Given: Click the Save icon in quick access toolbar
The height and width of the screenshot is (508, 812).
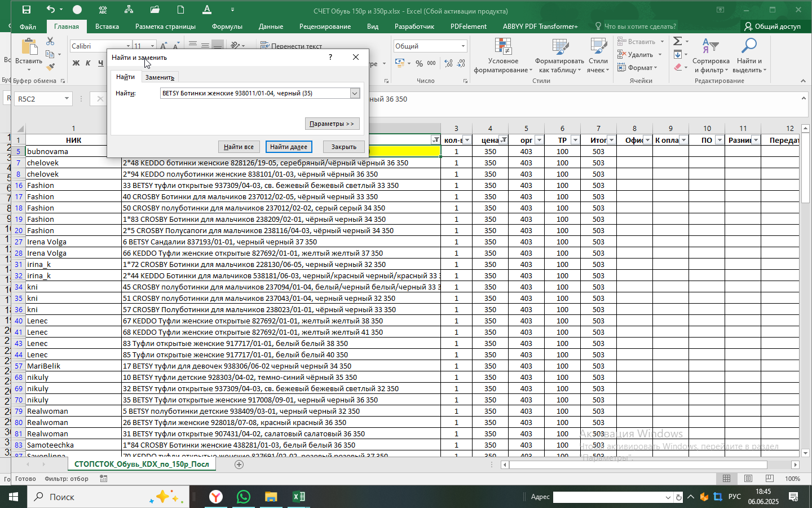Looking at the screenshot, I should coord(26,10).
